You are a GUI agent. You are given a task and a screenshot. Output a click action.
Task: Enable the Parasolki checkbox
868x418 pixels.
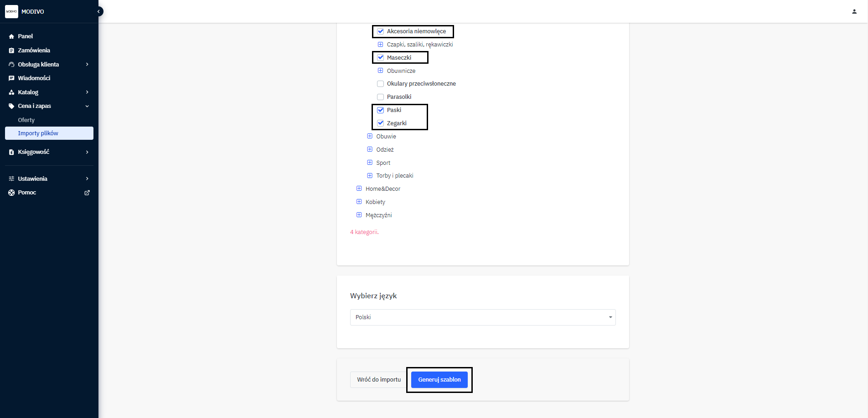[x=381, y=97]
